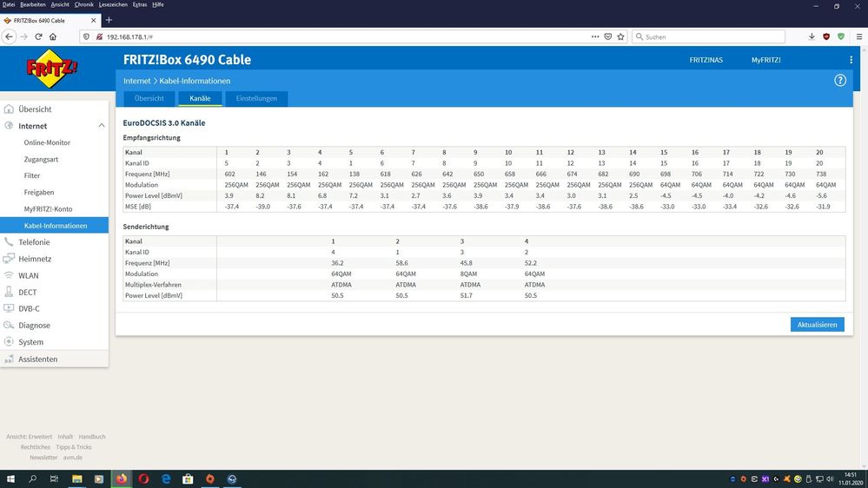Select Online-Monitor in the sidebar

tap(47, 142)
